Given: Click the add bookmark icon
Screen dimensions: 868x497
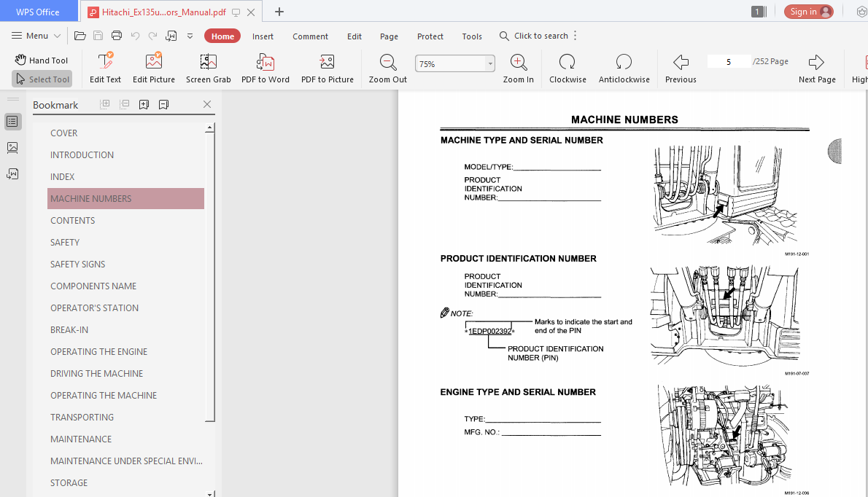Looking at the screenshot, I should click(144, 104).
